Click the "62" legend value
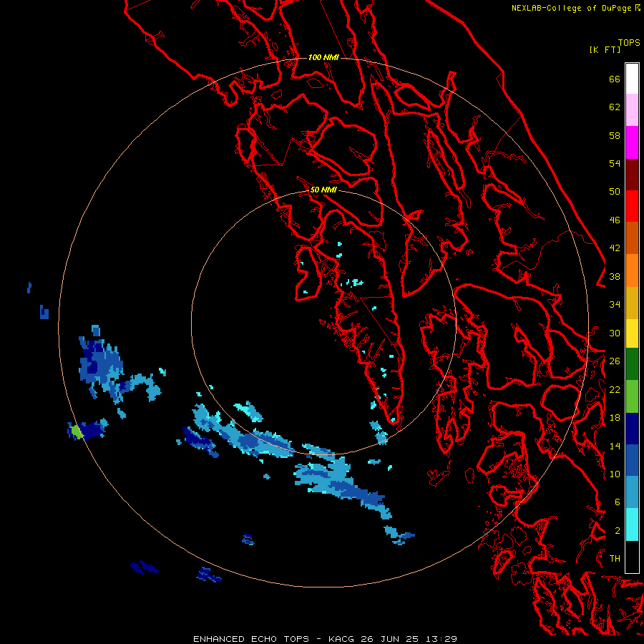Screen dimensions: 644x644 [x=615, y=107]
